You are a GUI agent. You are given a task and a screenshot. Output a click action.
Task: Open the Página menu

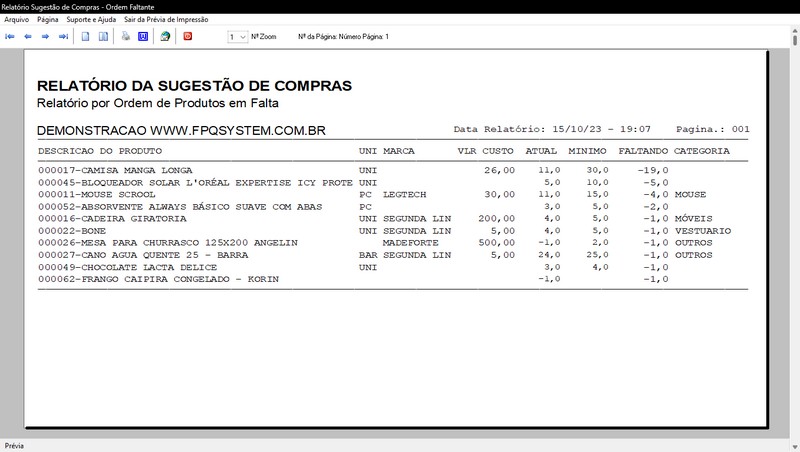tap(47, 19)
